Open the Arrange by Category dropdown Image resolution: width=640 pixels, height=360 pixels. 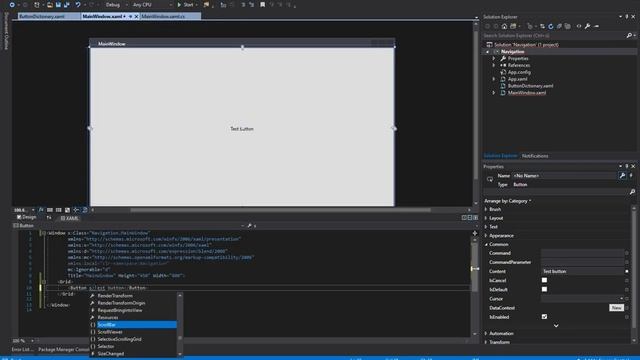pyautogui.click(x=507, y=201)
